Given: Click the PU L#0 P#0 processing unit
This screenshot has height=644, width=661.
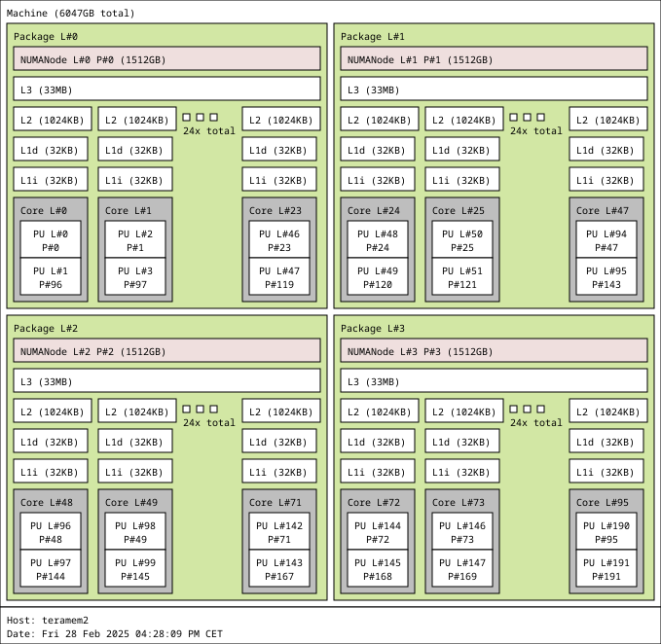Looking at the screenshot, I should click(x=51, y=240).
